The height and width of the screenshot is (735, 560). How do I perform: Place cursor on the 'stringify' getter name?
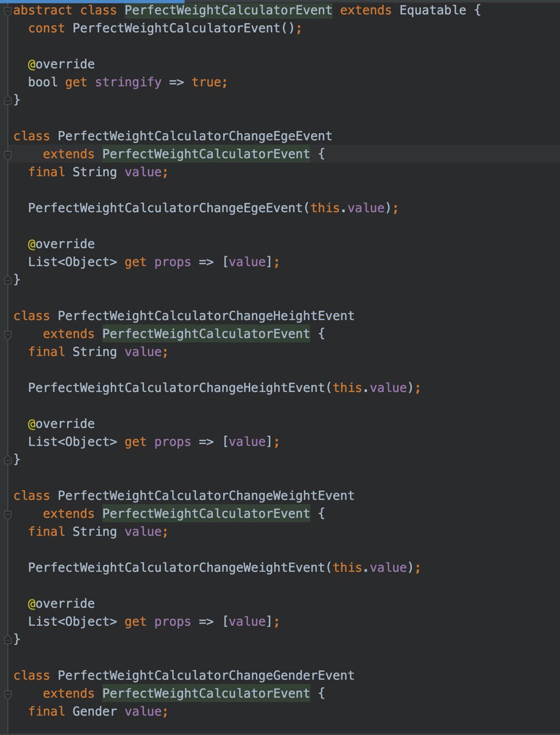pos(128,82)
